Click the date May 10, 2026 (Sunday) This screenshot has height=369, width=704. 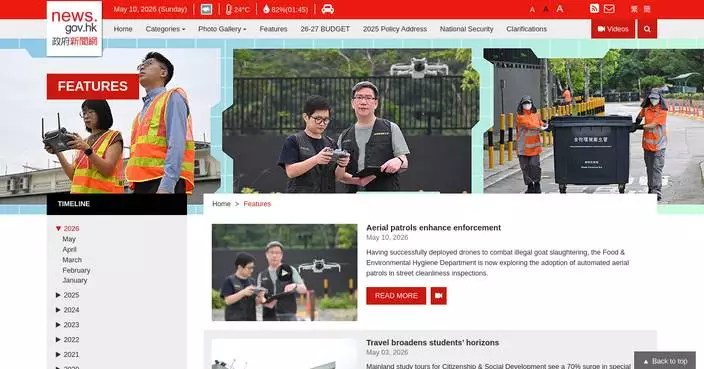click(x=150, y=9)
